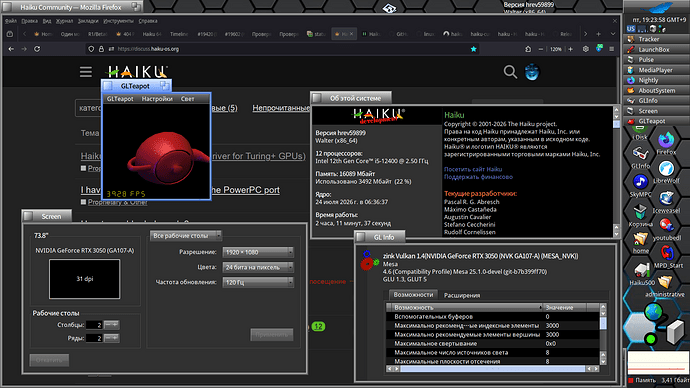
Task: Launch the SkyMPC desktop icon
Action: tap(640, 181)
